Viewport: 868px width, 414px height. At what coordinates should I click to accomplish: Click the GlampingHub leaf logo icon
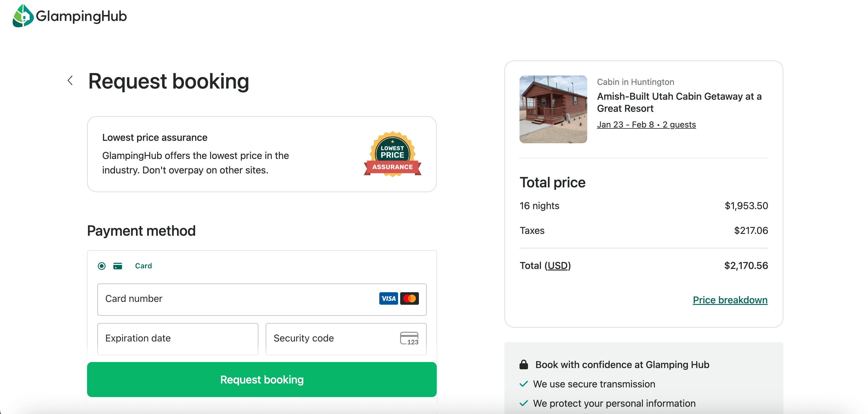(x=23, y=16)
